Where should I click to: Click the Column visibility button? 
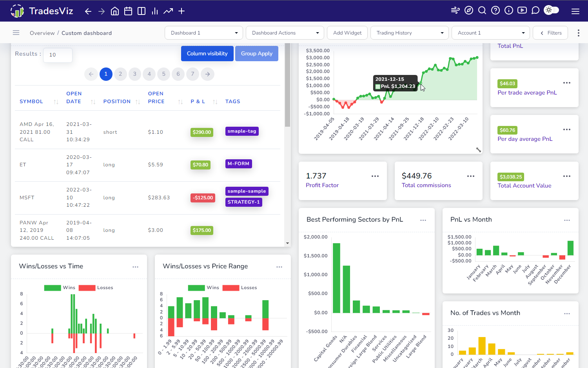pos(207,53)
